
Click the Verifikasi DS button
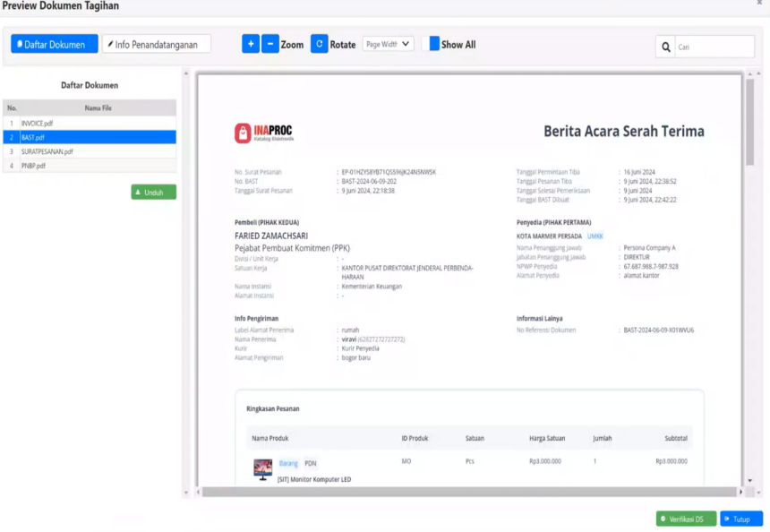pos(686,519)
